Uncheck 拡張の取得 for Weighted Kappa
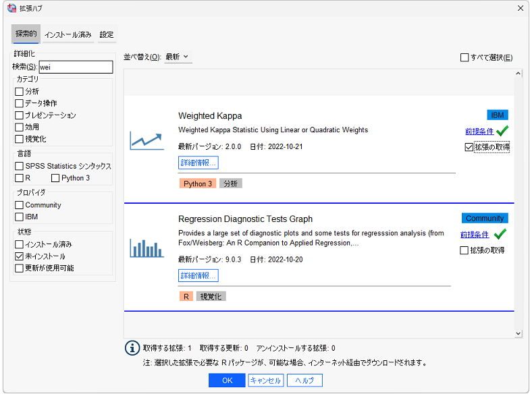The height and width of the screenshot is (396, 532). [469, 147]
